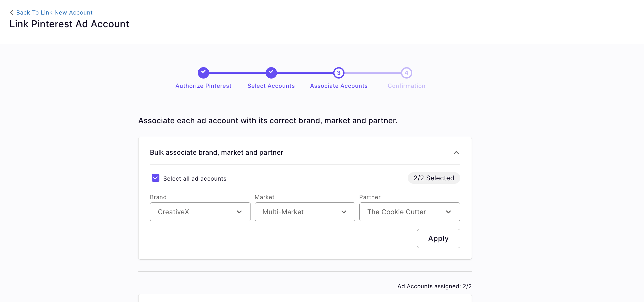Viewport: 644px width, 302px height.
Task: Uncheck Select all ad accounts checkbox
Action: (x=155, y=178)
